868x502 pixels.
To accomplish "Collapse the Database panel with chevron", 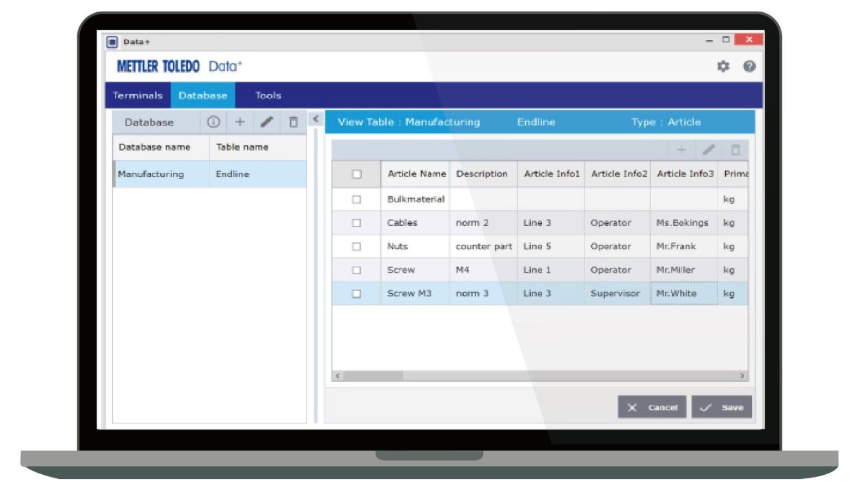I will pos(315,119).
